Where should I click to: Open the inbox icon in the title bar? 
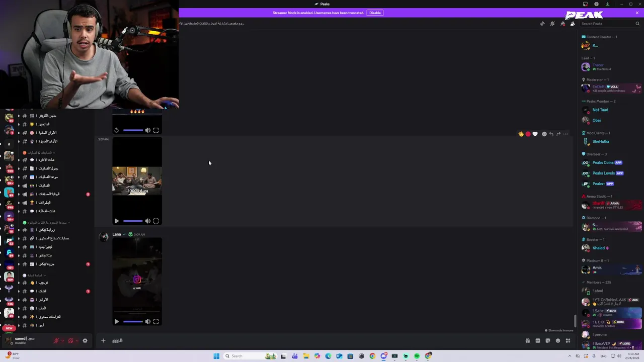click(x=585, y=4)
